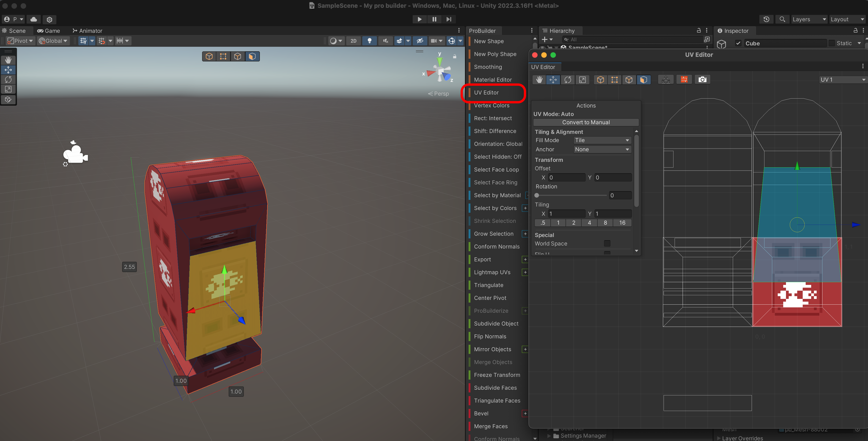Enable the World Space checkbox
The image size is (868, 441).
607,243
